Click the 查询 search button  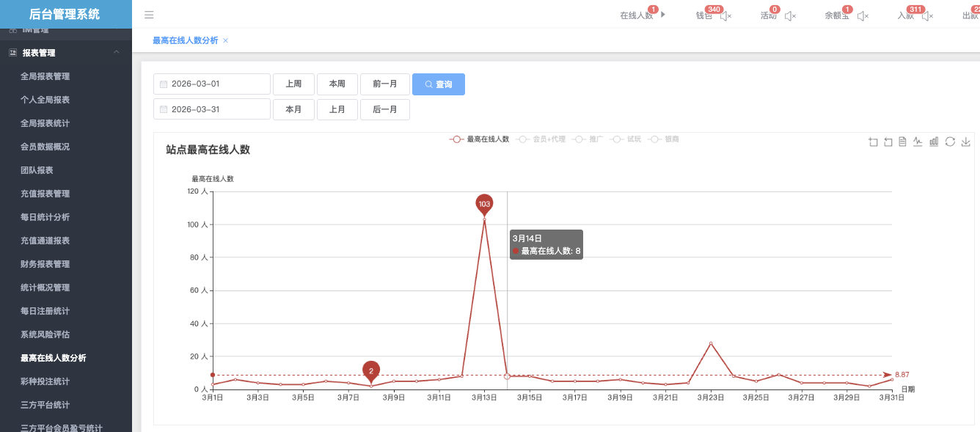point(439,84)
